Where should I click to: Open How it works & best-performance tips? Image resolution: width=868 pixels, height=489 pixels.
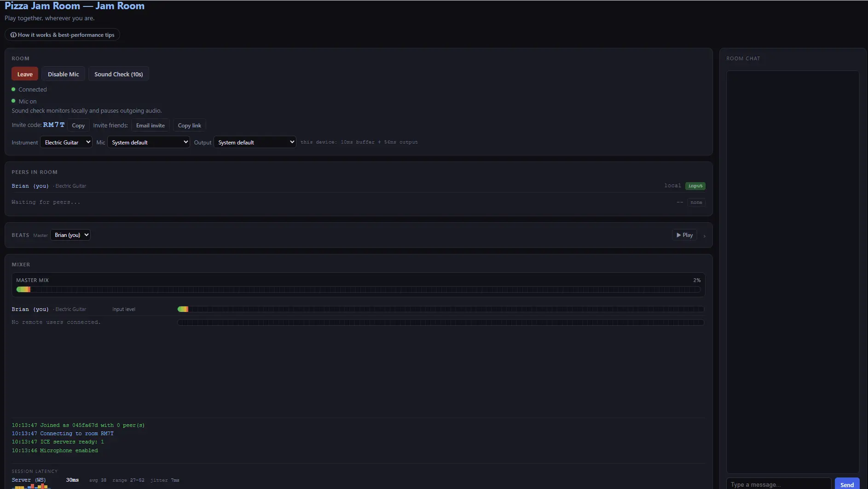point(63,35)
